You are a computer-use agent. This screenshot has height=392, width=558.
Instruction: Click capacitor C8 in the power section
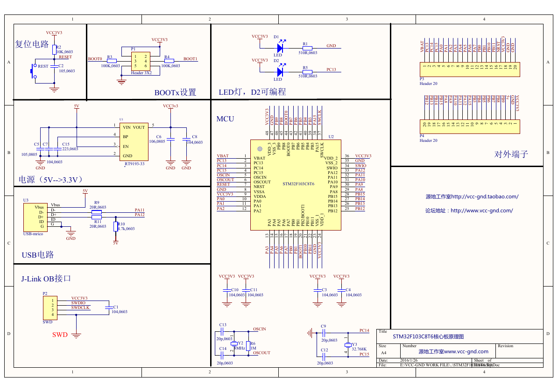[186, 139]
